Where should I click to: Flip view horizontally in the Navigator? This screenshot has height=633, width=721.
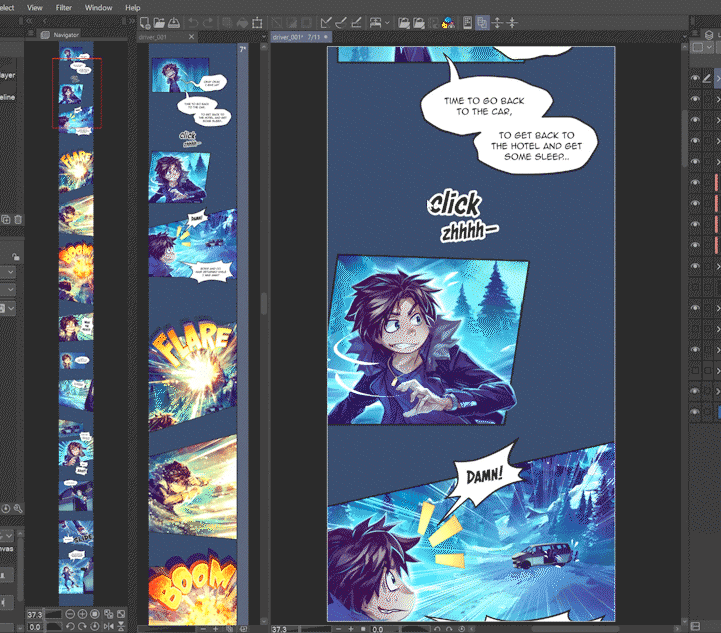tap(109, 626)
